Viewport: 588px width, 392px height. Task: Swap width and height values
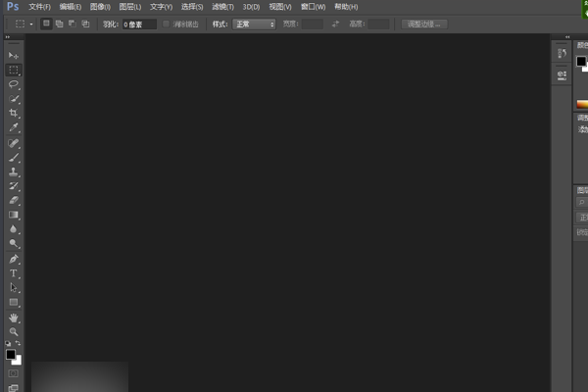pyautogui.click(x=335, y=24)
